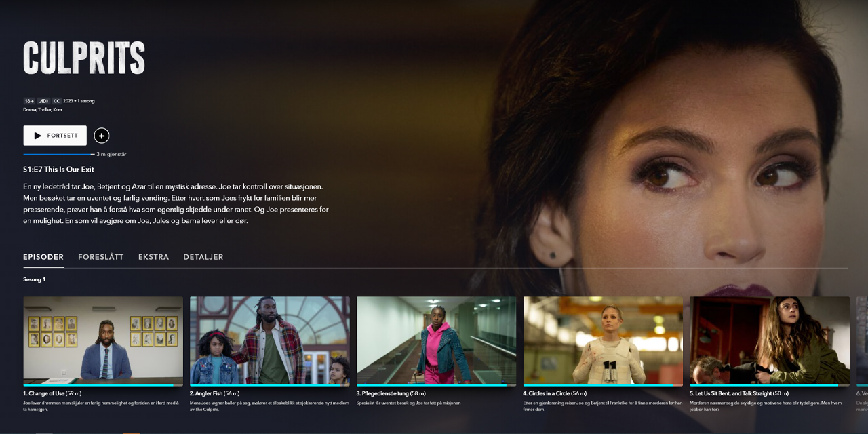868x434 pixels.
Task: Select the Episoder tab
Action: click(43, 257)
